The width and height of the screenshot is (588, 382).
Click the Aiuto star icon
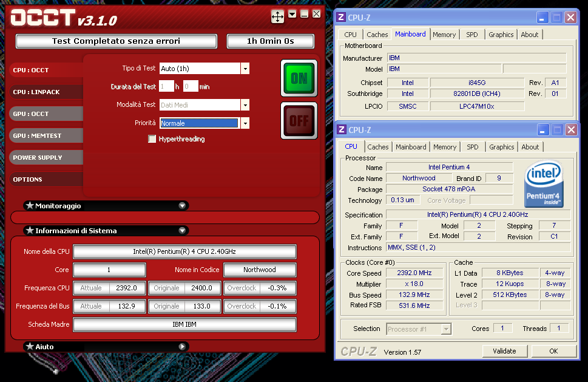[x=30, y=346]
